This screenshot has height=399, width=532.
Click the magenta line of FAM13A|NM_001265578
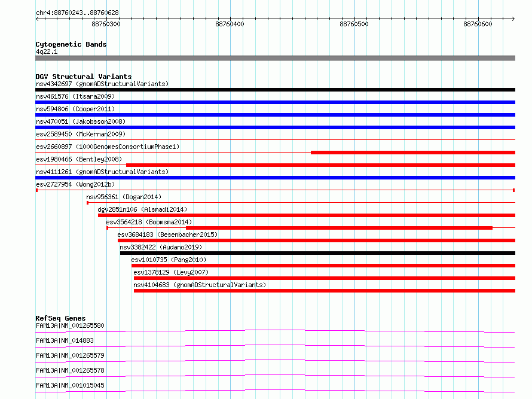click(275, 376)
